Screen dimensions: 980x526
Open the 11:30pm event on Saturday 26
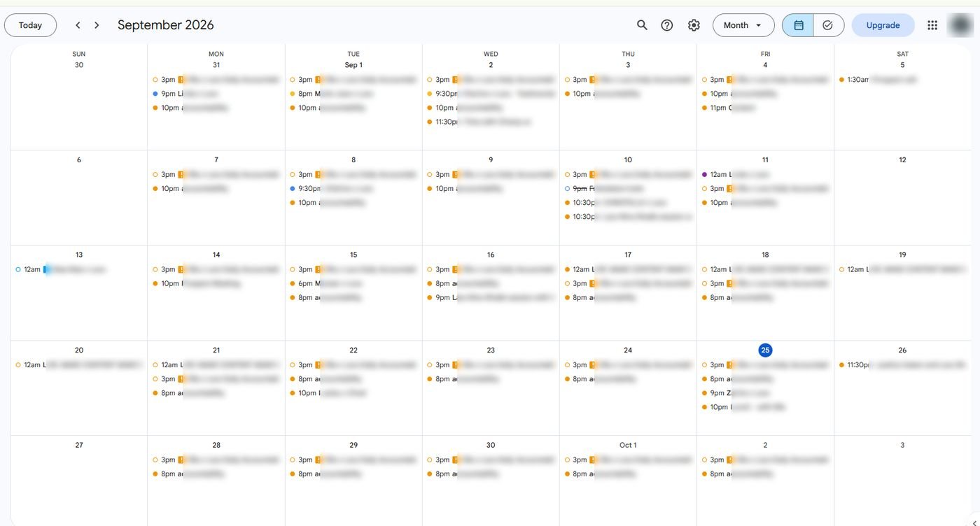click(902, 365)
